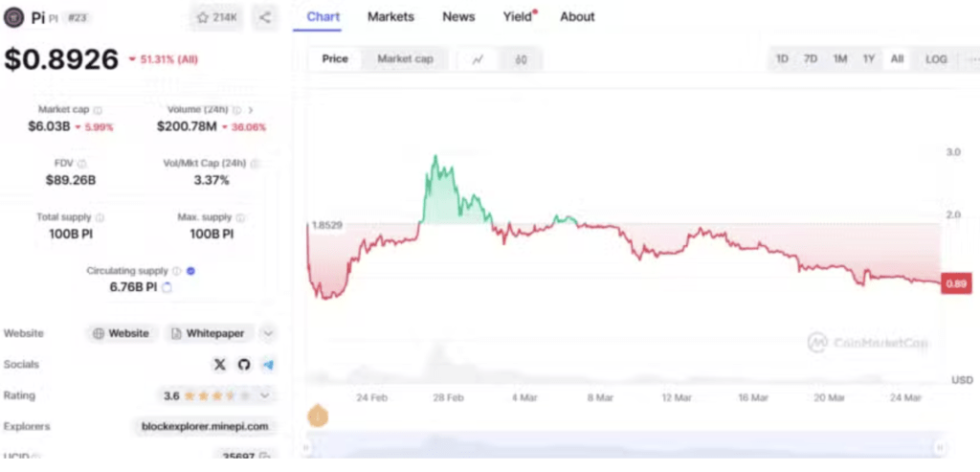Viewport: 980px width, 472px height.
Task: Expand Volume (24h) details chevron
Action: point(251,110)
